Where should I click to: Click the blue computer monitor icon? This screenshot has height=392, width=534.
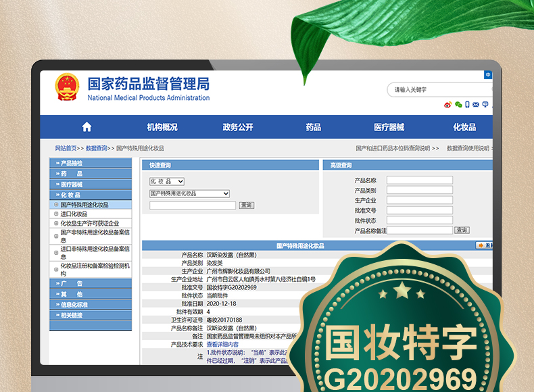(x=485, y=105)
